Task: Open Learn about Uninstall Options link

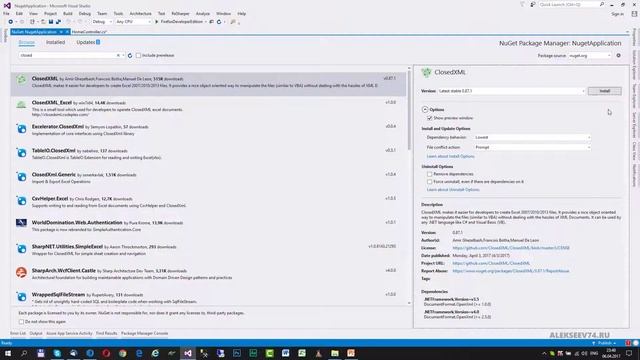Action: tap(453, 190)
